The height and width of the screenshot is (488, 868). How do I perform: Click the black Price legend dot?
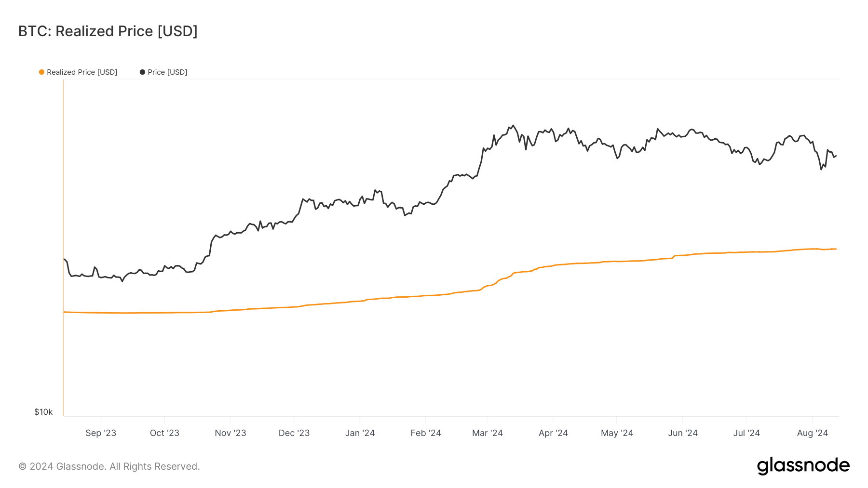point(142,72)
